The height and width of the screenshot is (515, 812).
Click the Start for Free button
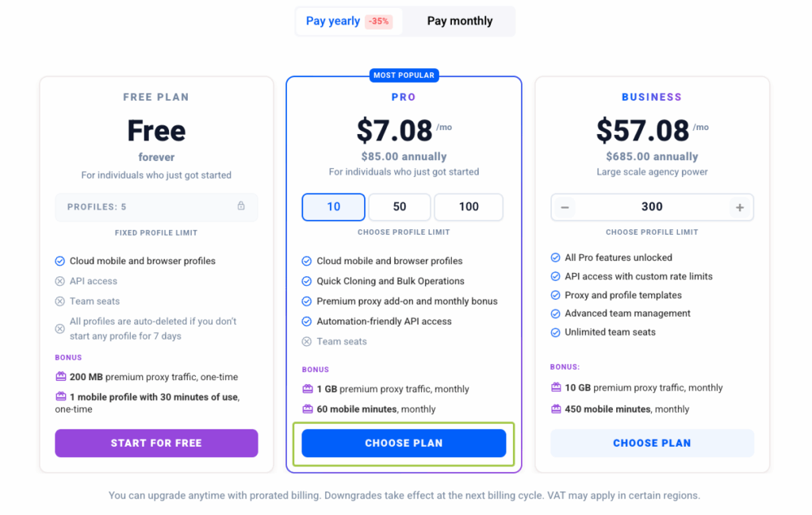click(x=156, y=443)
